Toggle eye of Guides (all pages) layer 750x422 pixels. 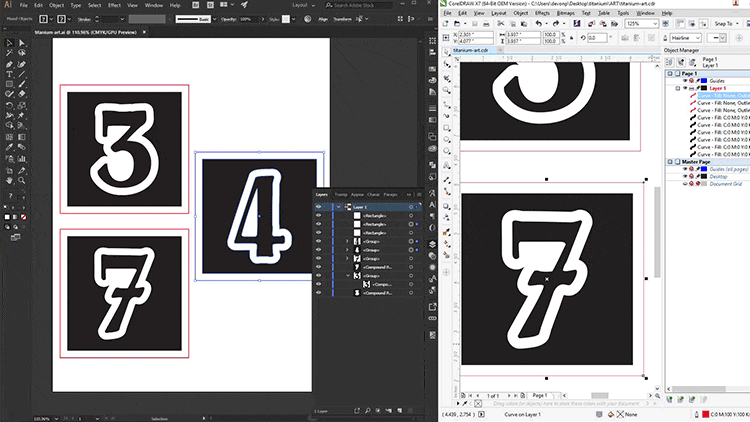click(x=685, y=169)
